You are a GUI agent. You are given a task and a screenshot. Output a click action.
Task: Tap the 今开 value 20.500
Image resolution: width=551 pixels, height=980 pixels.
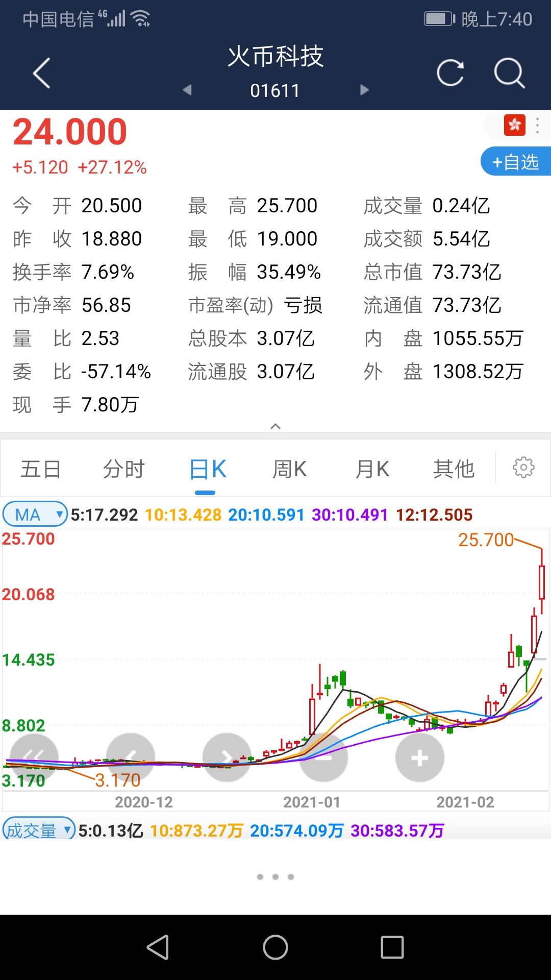coord(112,206)
